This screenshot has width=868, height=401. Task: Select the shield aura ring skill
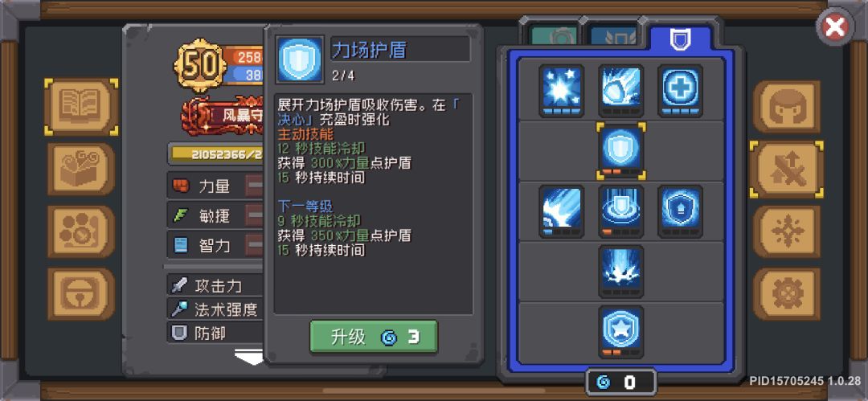(620, 211)
